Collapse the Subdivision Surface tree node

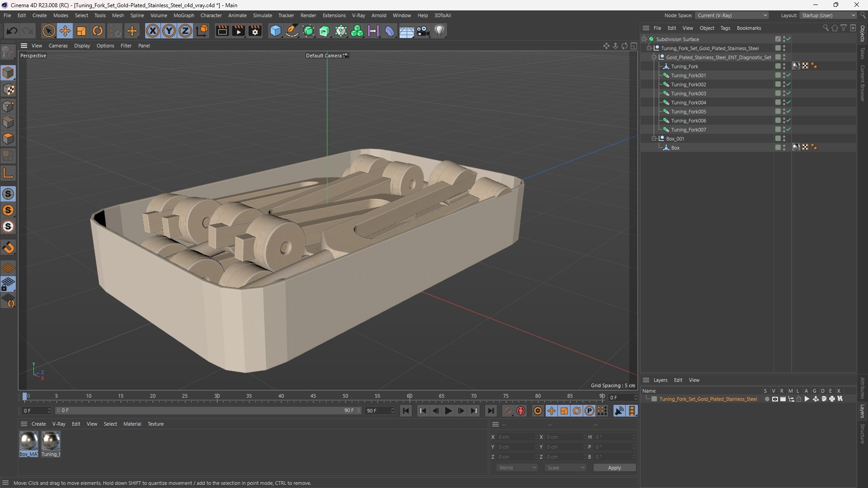(644, 39)
